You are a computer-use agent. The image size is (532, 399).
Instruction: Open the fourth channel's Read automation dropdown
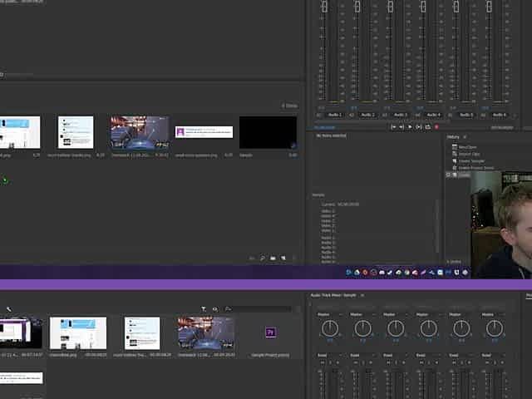click(428, 355)
